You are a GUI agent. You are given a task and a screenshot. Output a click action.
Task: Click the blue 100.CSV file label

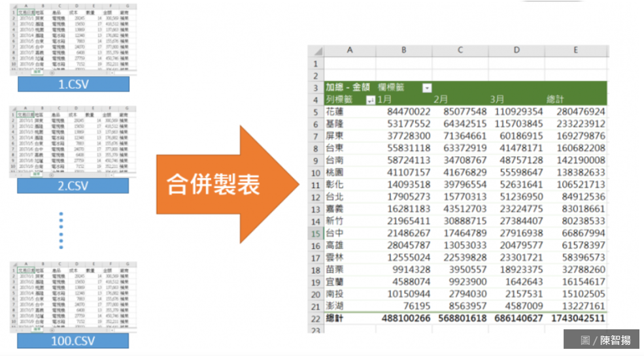[x=73, y=340]
